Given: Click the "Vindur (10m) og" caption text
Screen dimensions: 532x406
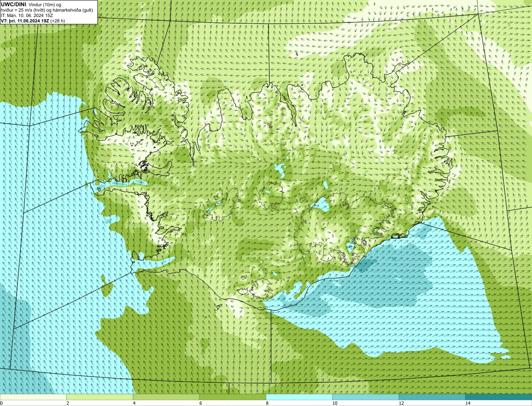Looking at the screenshot, I should tap(45, 5).
